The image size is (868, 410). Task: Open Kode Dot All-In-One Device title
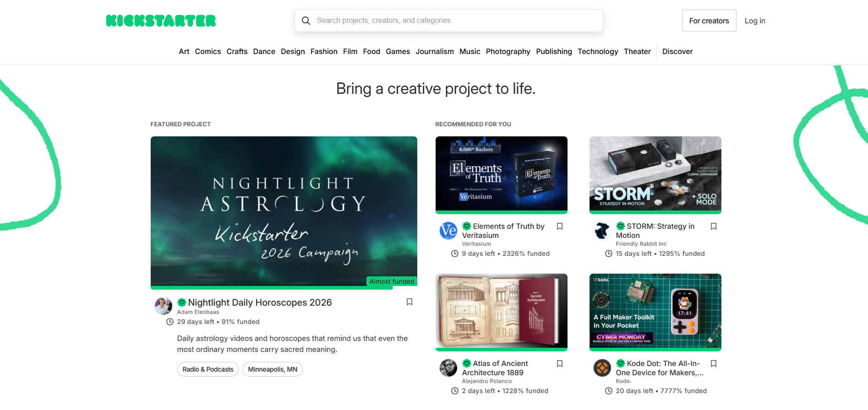point(660,368)
